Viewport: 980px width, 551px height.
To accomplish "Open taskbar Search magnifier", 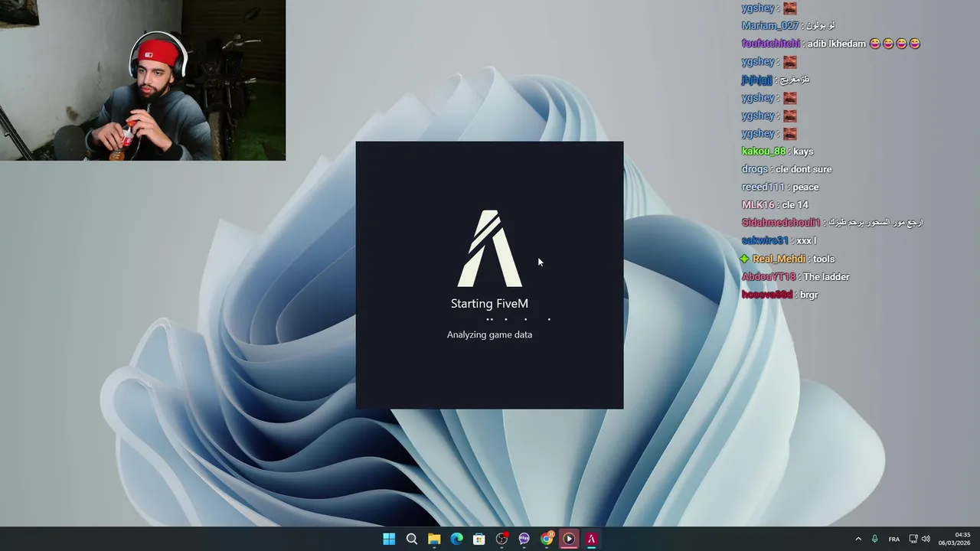I will (x=411, y=539).
